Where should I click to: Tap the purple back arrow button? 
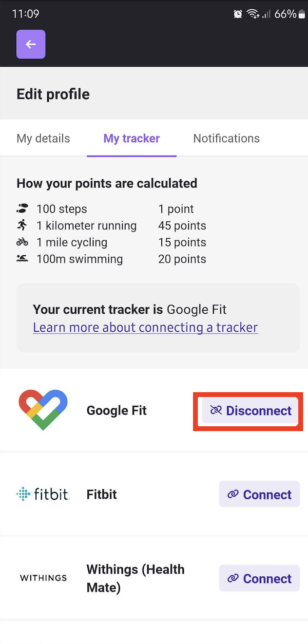[x=31, y=44]
